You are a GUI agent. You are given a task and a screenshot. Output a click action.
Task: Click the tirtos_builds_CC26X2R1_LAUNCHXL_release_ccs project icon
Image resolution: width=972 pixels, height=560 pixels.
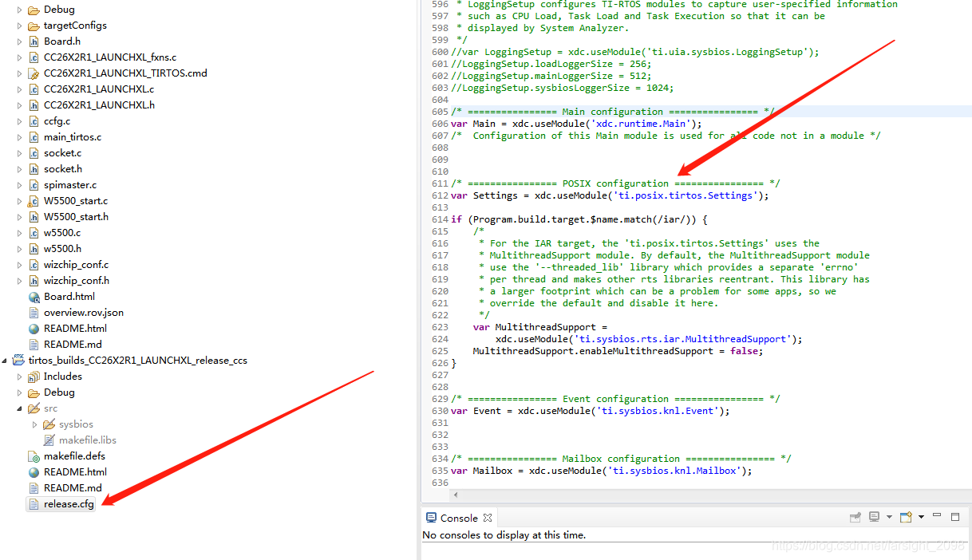pos(19,361)
